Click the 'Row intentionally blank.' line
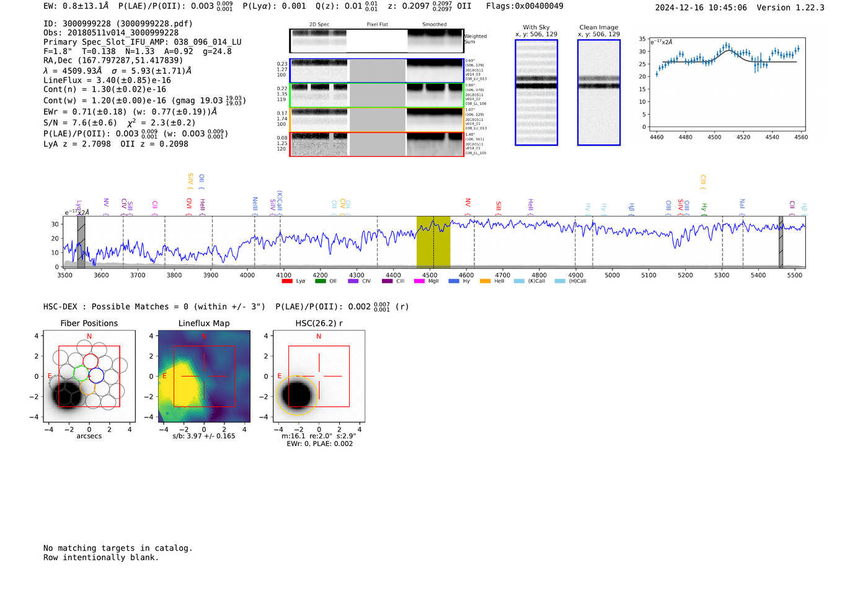This screenshot has width=868, height=591. click(x=101, y=558)
